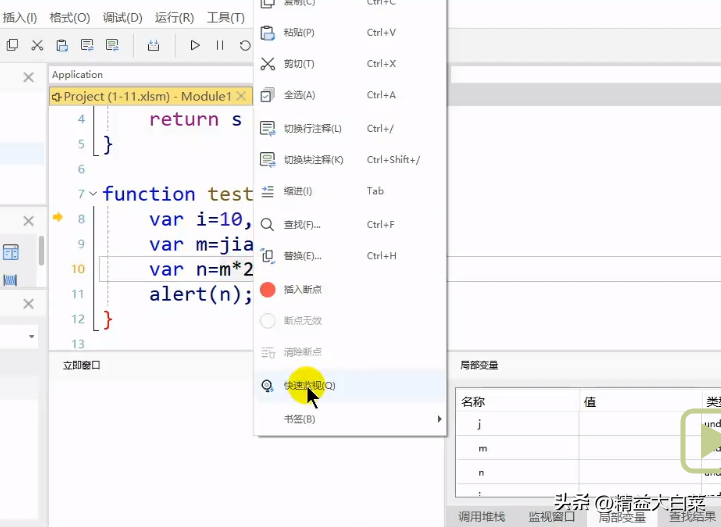Image resolution: width=721 pixels, height=527 pixels.
Task: Switch to the 调用堆栈 tab
Action: tap(481, 517)
